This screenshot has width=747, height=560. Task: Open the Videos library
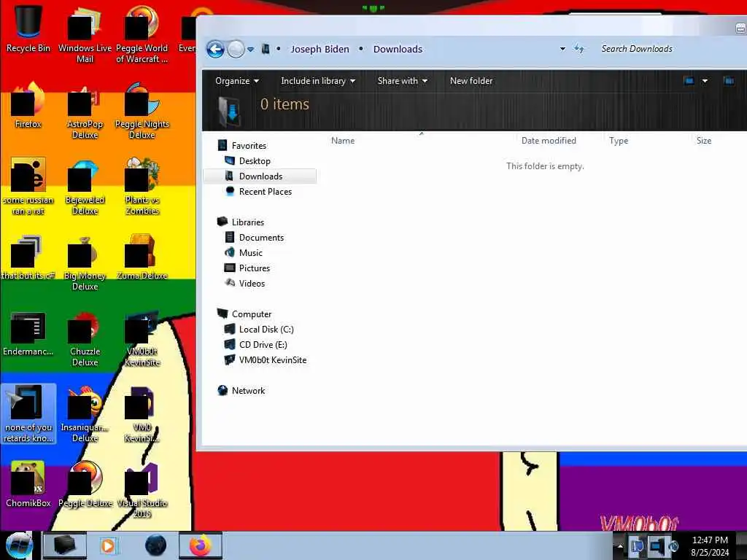[x=245, y=283]
